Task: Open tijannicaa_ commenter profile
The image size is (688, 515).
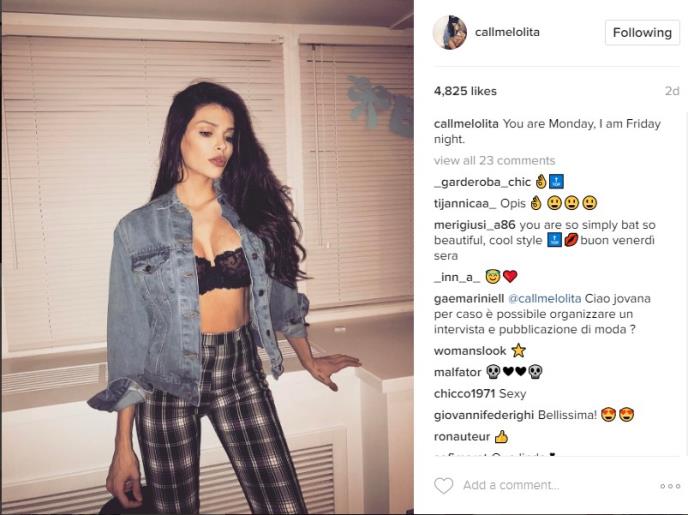Action: coord(465,203)
